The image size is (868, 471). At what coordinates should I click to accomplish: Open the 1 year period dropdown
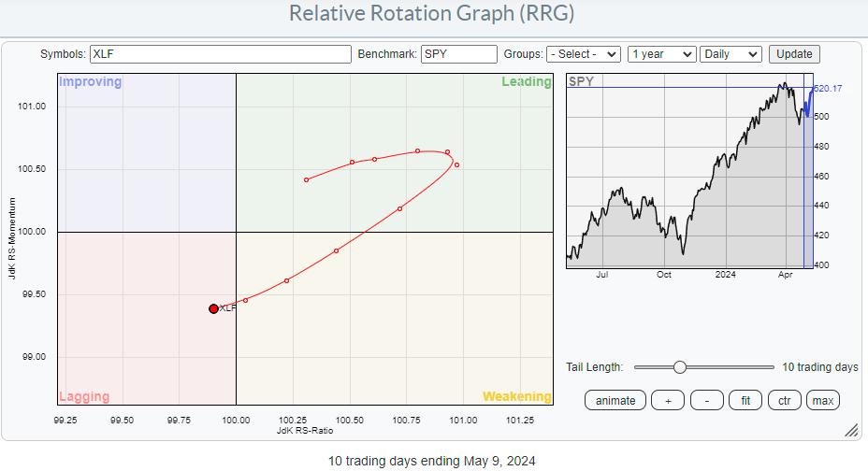661,54
